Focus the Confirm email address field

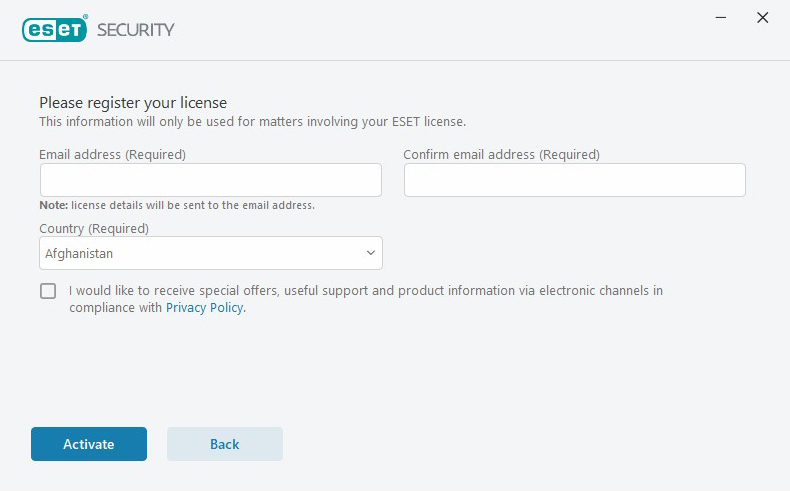(574, 180)
